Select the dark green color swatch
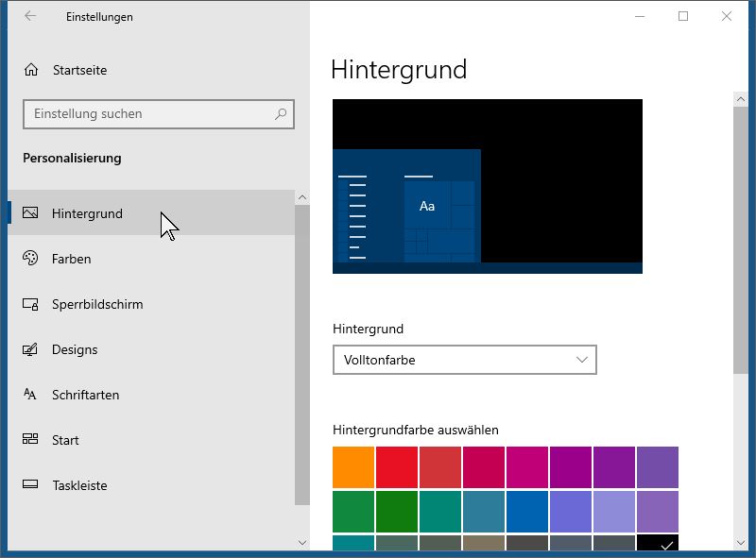 click(x=397, y=511)
